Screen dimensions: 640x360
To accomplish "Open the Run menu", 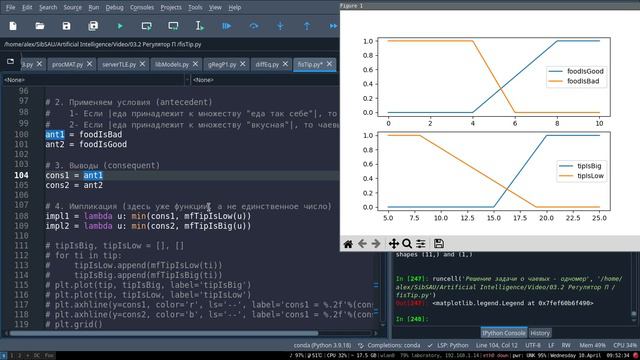I will pyautogui.click(x=93, y=7).
